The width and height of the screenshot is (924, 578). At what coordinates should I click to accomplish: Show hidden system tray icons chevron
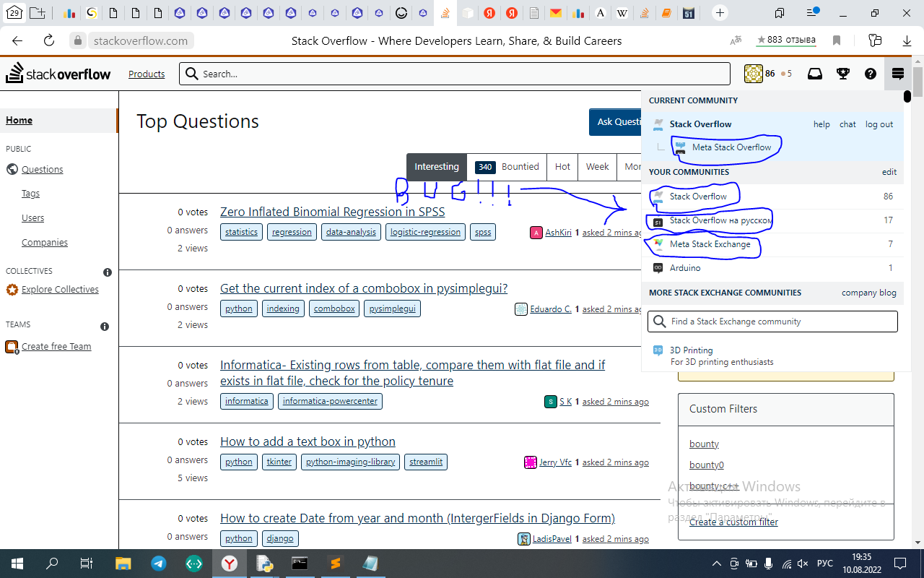pyautogui.click(x=717, y=564)
